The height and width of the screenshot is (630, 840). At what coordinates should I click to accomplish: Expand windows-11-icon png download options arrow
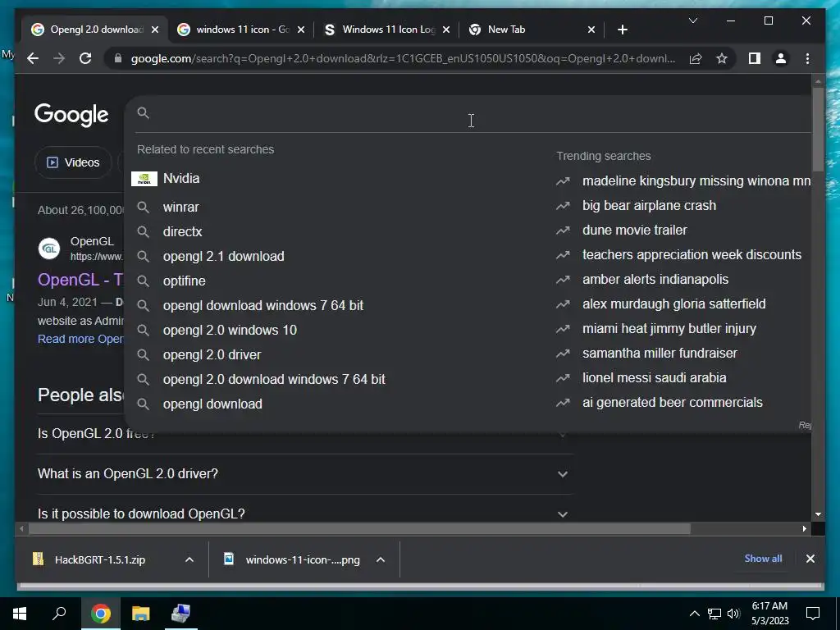click(381, 559)
